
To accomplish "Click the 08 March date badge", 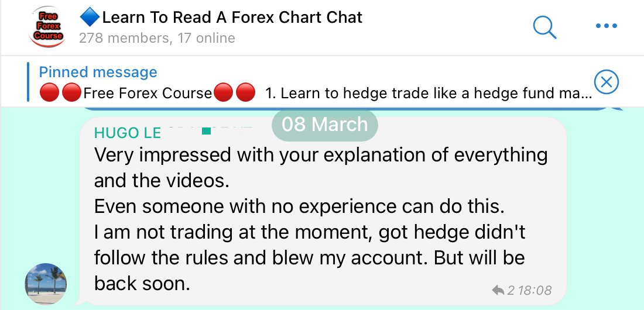I will click(324, 124).
